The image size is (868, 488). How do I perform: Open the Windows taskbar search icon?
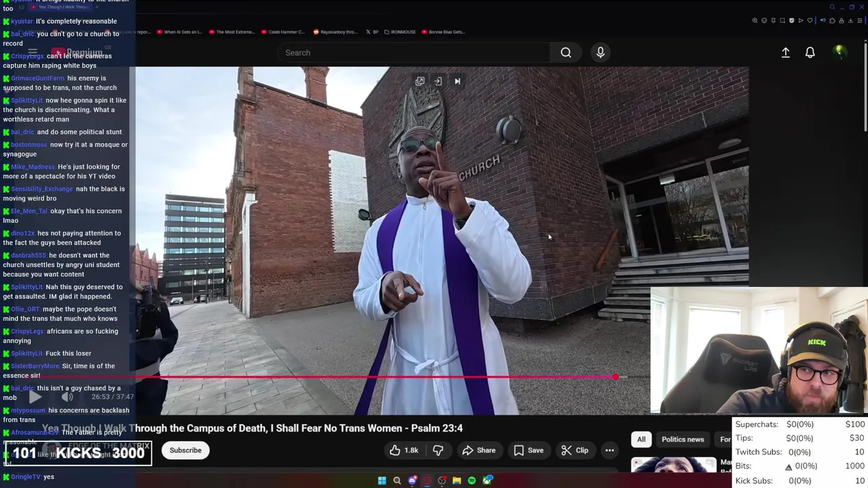pos(397,481)
